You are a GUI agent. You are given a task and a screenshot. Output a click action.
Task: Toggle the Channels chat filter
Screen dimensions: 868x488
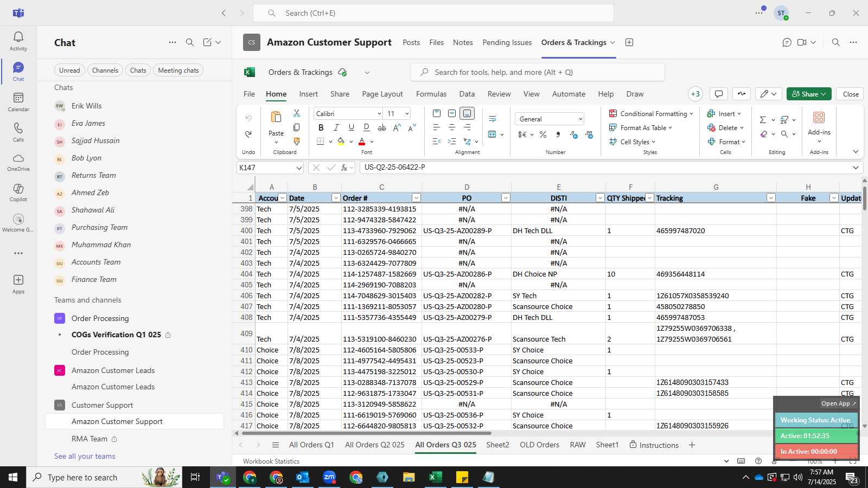(105, 70)
